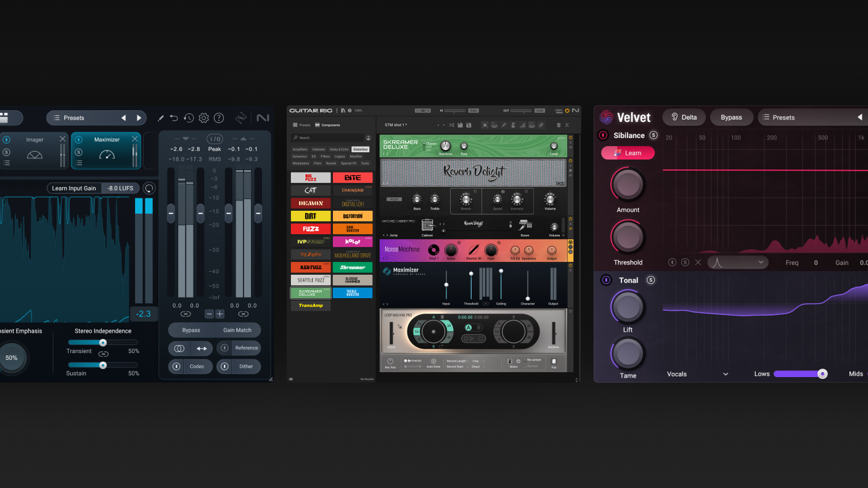Click Ozone Bypass button
The height and width of the screenshot is (488, 868).
[191, 330]
